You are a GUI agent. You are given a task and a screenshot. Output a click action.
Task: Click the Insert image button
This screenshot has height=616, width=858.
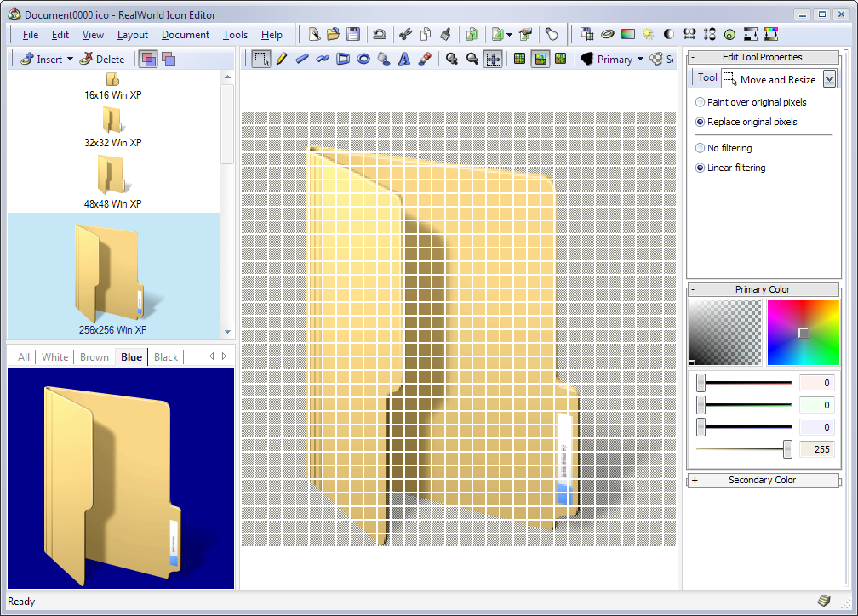point(43,59)
